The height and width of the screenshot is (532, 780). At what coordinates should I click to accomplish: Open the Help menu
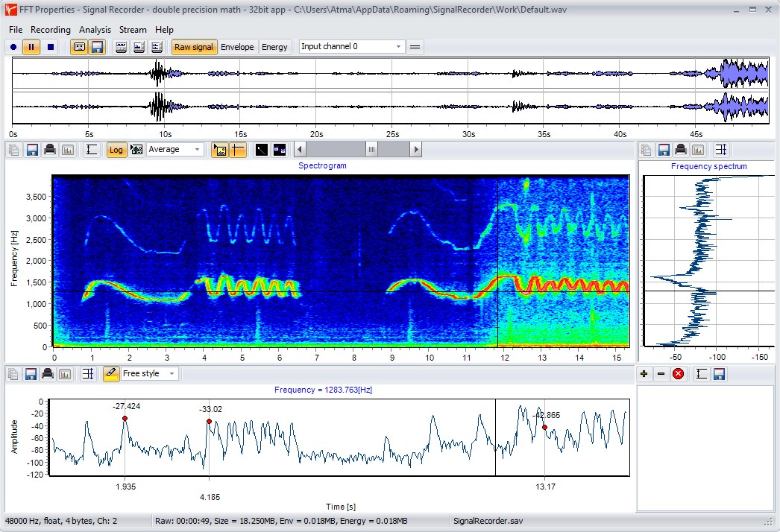164,30
